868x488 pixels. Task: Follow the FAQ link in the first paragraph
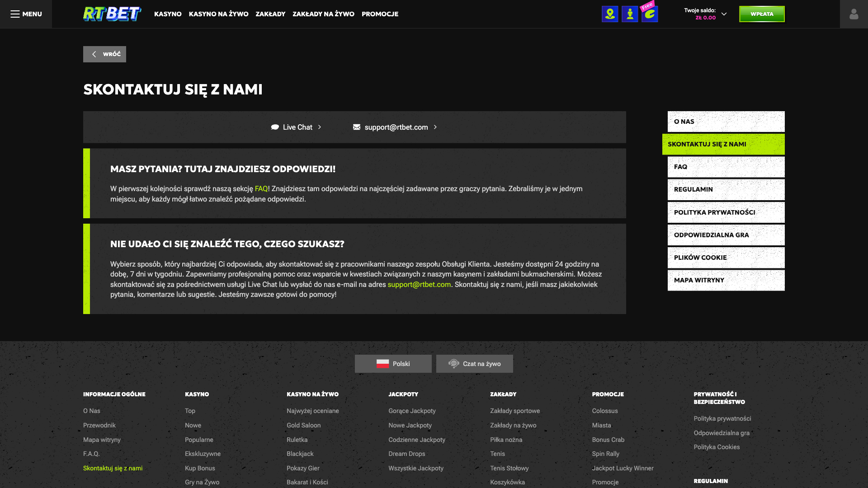tap(261, 189)
